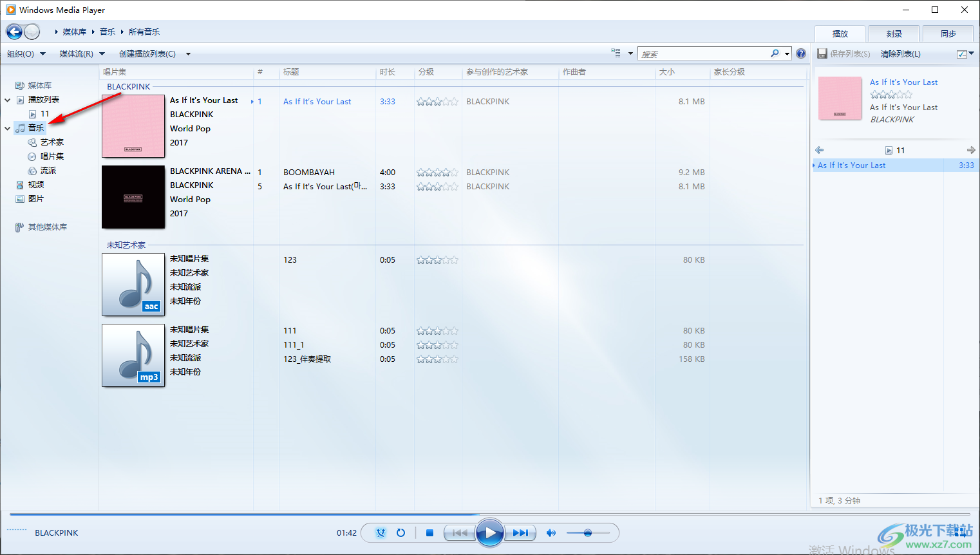The height and width of the screenshot is (555, 980).
Task: Adjust the volume slider
Action: [588, 532]
